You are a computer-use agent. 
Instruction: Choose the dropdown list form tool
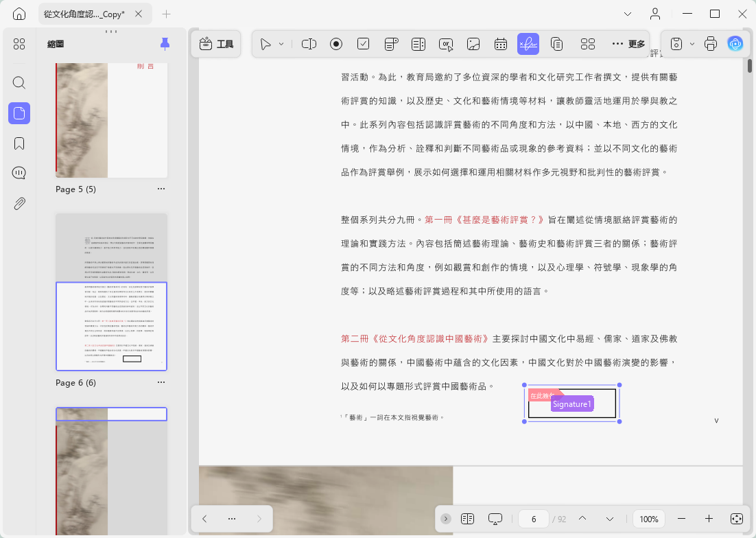391,45
